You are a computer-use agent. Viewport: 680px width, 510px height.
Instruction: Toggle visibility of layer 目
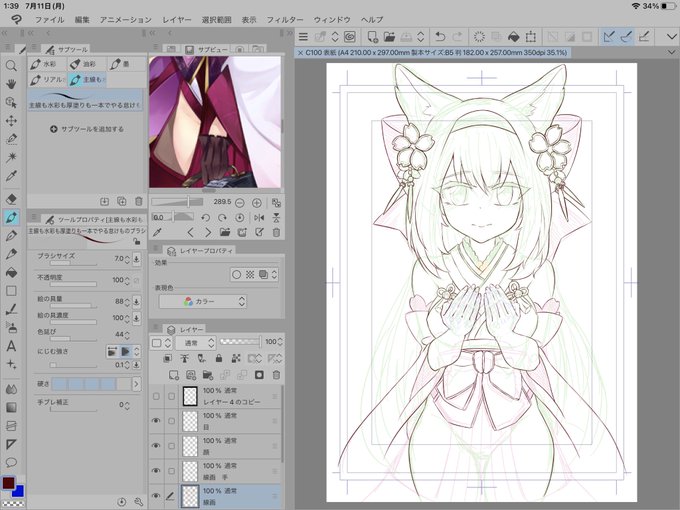(x=156, y=421)
